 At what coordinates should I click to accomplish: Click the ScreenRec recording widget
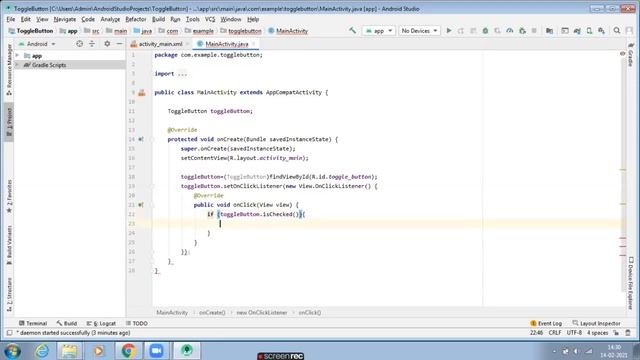click(x=281, y=356)
